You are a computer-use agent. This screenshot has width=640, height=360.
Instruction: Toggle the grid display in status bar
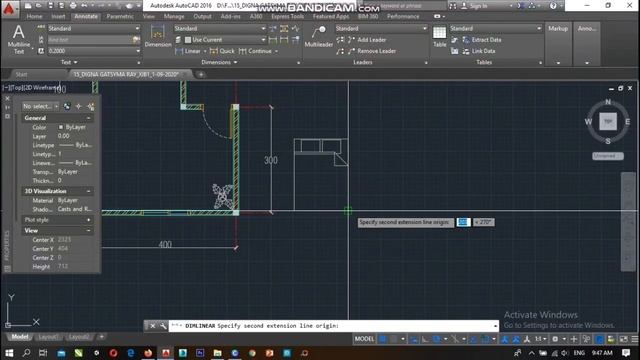coord(382,339)
